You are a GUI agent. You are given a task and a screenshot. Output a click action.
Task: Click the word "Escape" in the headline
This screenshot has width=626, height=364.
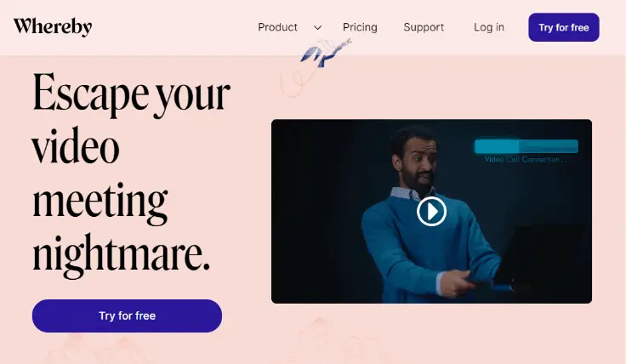click(90, 94)
